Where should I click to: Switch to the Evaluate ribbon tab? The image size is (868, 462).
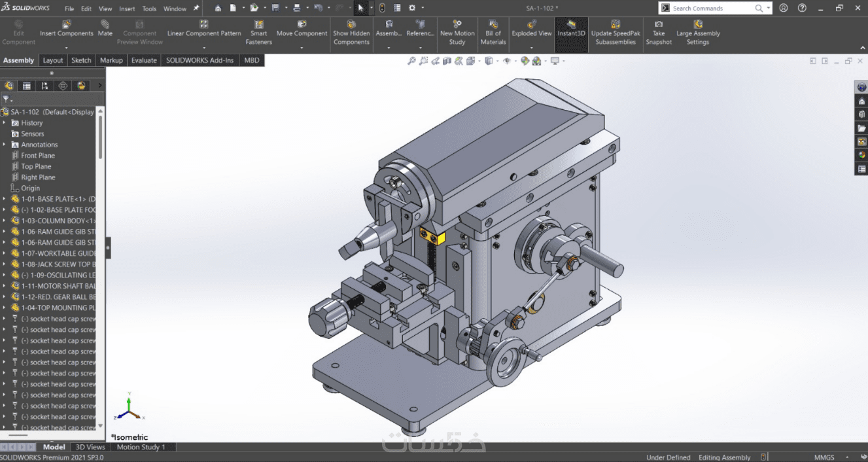point(144,60)
